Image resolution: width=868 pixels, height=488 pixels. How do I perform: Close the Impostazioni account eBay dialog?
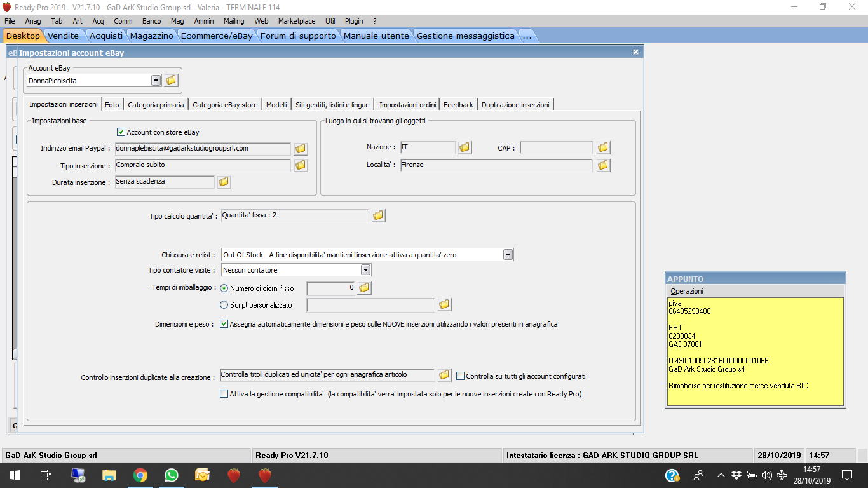[636, 53]
